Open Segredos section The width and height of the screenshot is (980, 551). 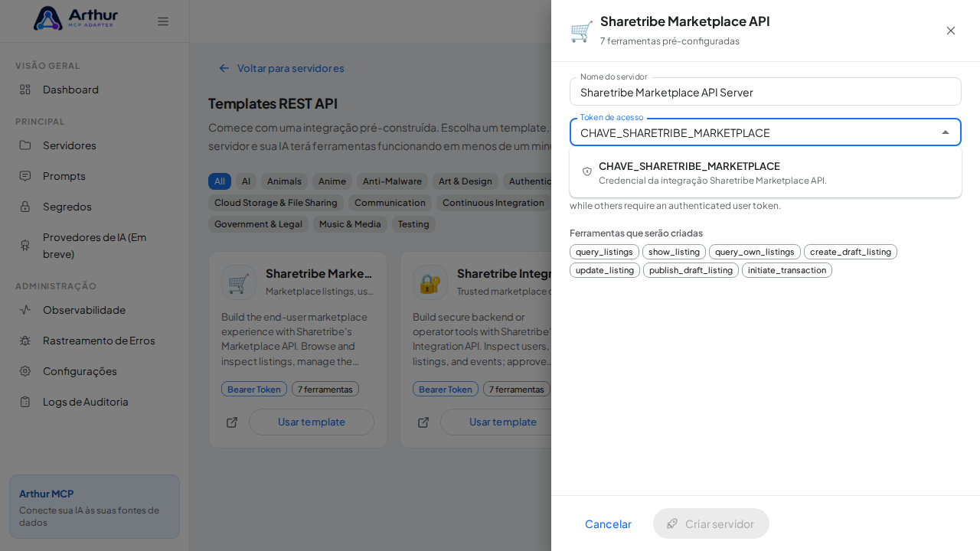(95, 207)
